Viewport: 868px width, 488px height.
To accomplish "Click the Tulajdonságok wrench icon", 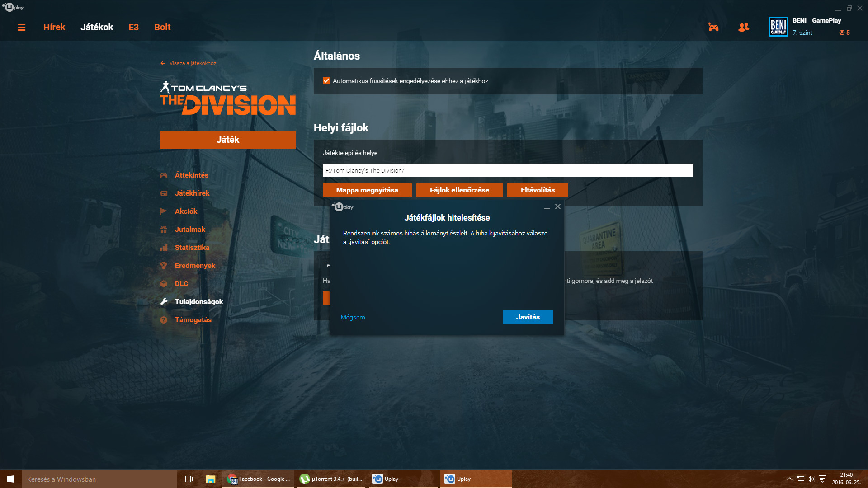I will (x=164, y=302).
